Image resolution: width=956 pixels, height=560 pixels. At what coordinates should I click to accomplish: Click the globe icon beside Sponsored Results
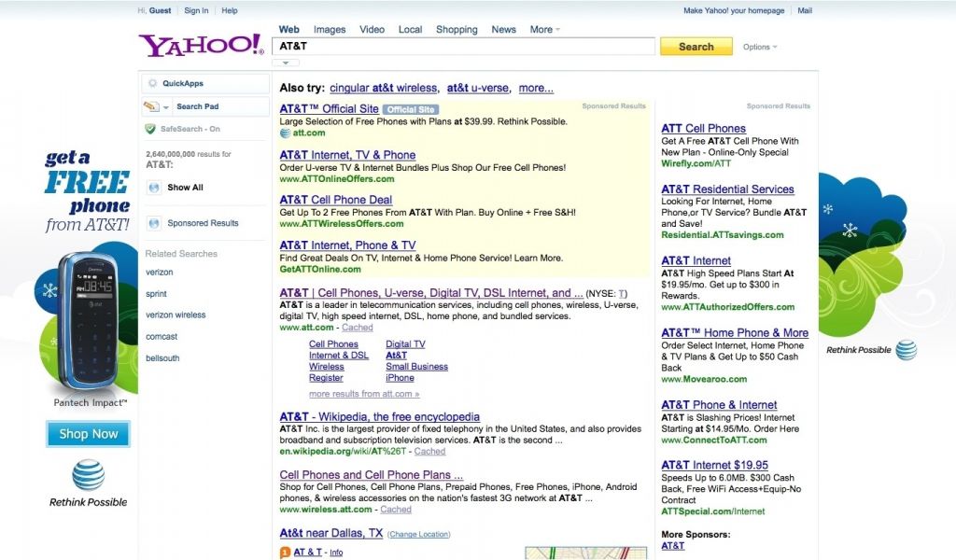[154, 223]
